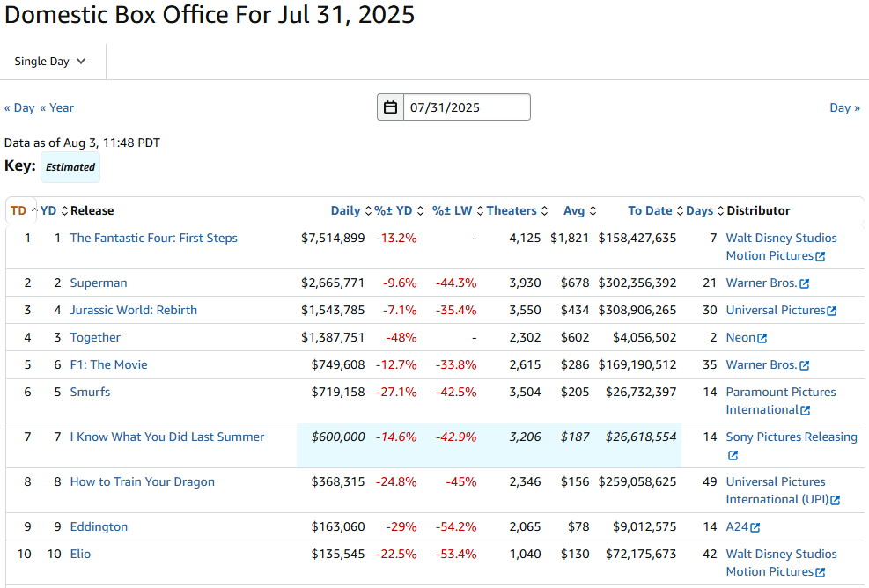Image resolution: width=869 pixels, height=588 pixels.
Task: Sort table by To Date column
Action: [656, 210]
